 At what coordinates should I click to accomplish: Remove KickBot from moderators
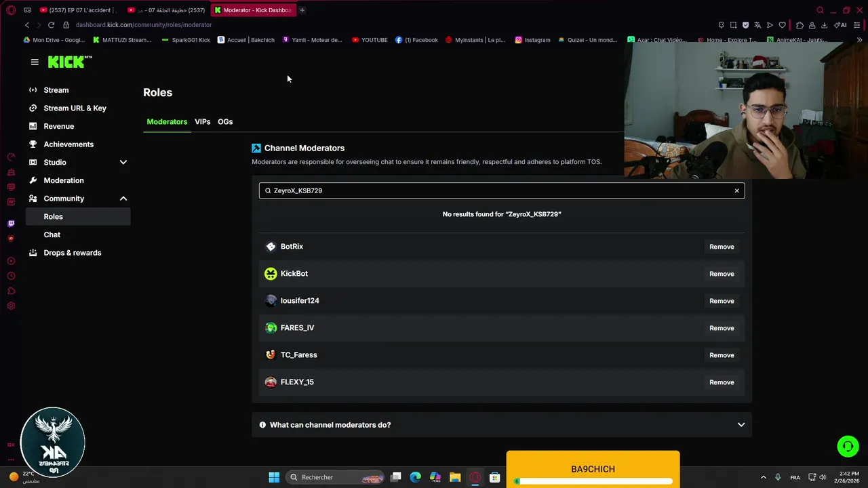coord(722,274)
